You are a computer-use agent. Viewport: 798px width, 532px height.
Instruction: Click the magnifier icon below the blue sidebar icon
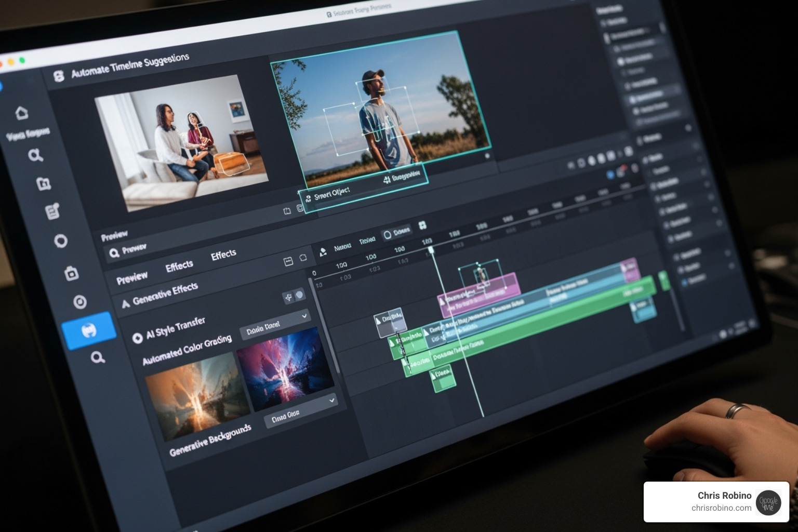click(98, 357)
